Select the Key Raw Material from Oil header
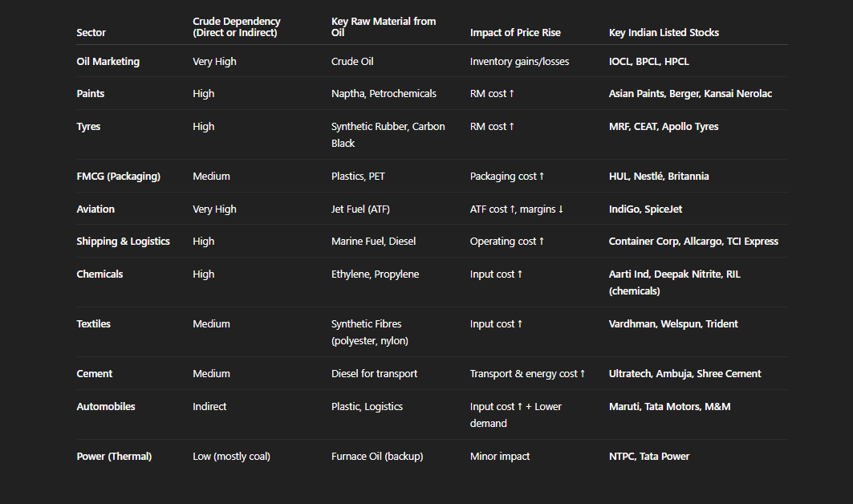The height and width of the screenshot is (504, 853). (384, 27)
